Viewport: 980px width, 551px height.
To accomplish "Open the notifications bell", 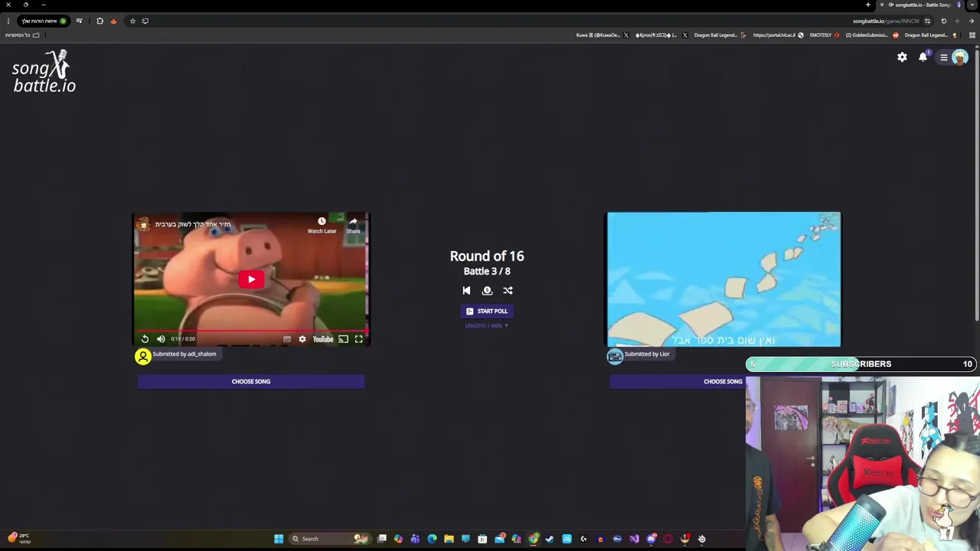I will (x=923, y=57).
